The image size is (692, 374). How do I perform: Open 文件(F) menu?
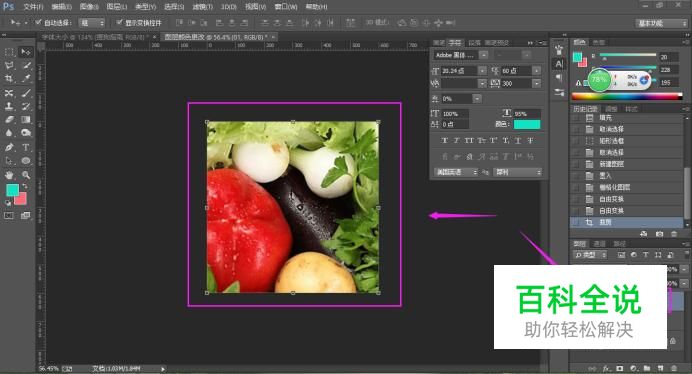[x=34, y=7]
